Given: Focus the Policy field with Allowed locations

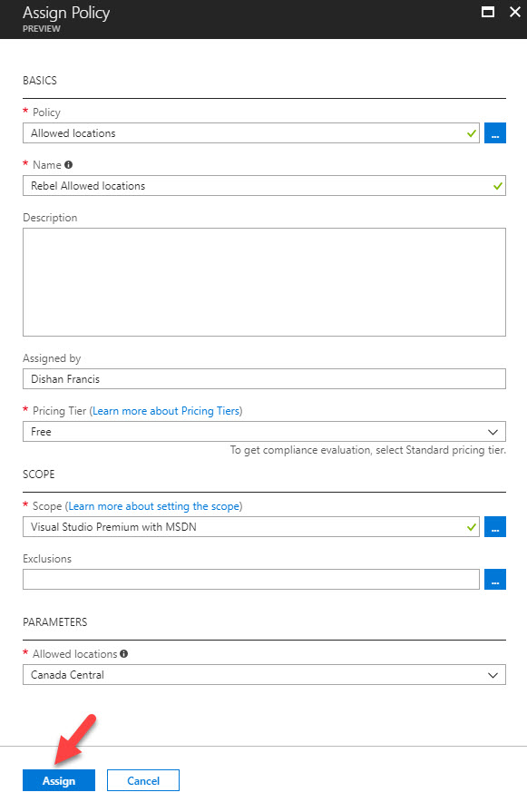Looking at the screenshot, I should 251,133.
